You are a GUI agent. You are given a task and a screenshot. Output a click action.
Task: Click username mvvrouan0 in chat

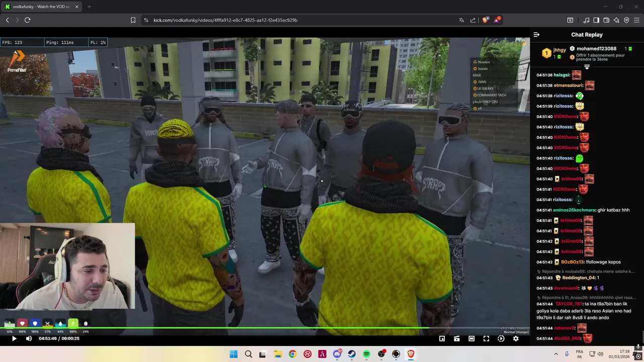566,288
